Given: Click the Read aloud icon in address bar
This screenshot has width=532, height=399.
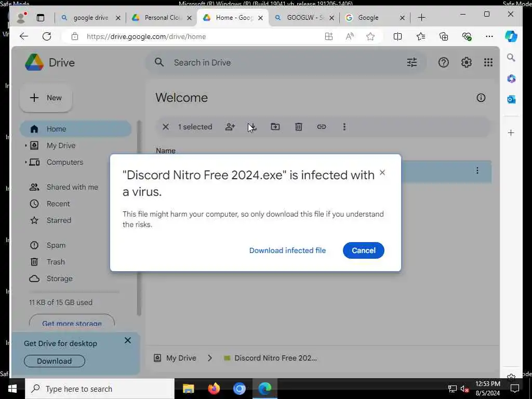Looking at the screenshot, I should (x=350, y=36).
